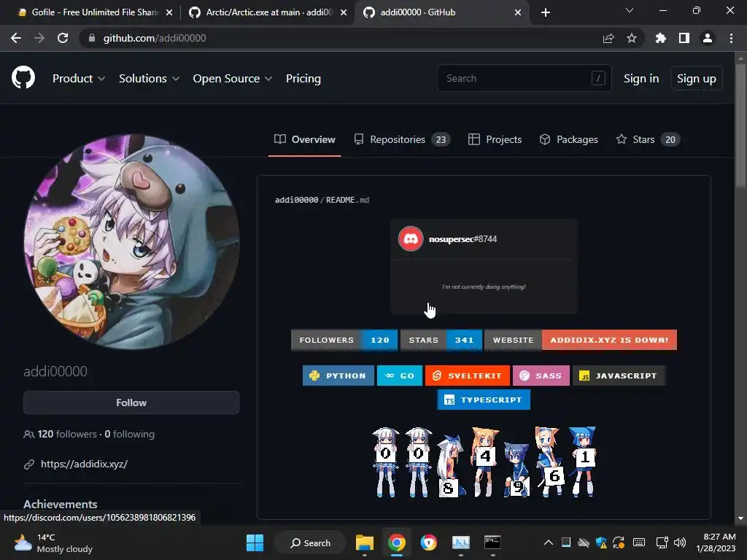
Task: Close the addi00000 GitHub tab
Action: pos(518,12)
